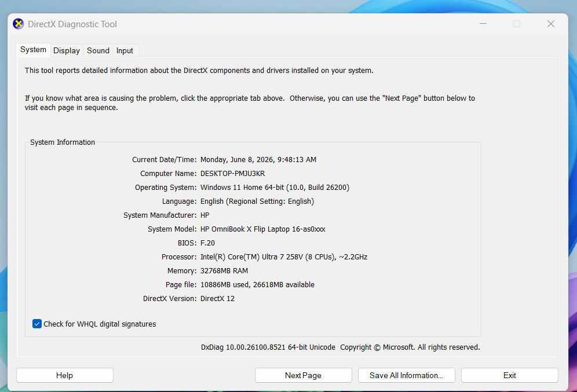Click the DirectX Diagnostic Tool title icon
Screen dimensions: 577x392
point(18,24)
